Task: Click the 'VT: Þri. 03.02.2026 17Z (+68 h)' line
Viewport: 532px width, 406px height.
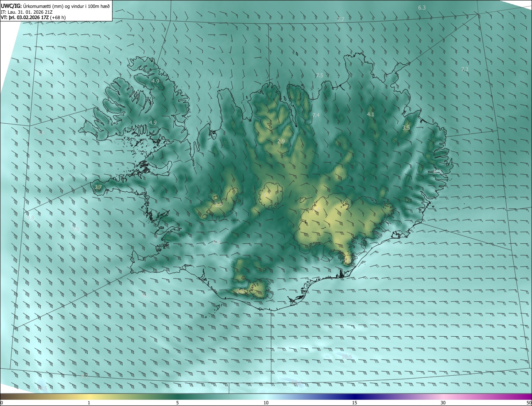Action: point(33,17)
